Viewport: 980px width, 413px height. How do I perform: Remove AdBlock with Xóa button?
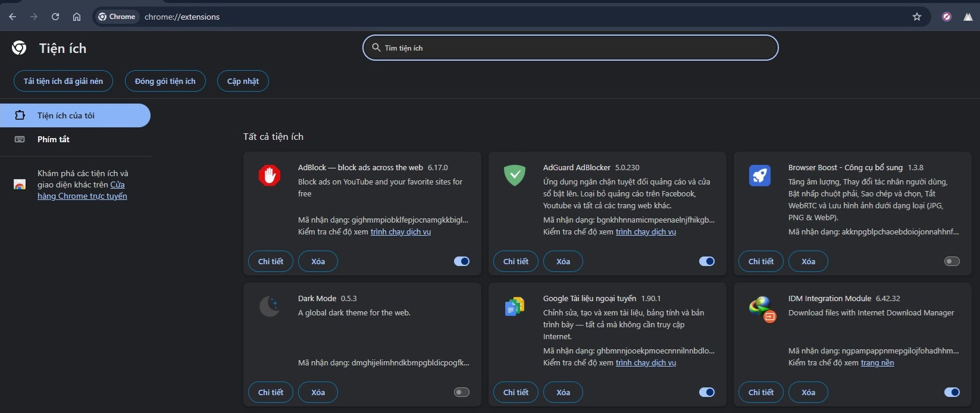pyautogui.click(x=318, y=261)
